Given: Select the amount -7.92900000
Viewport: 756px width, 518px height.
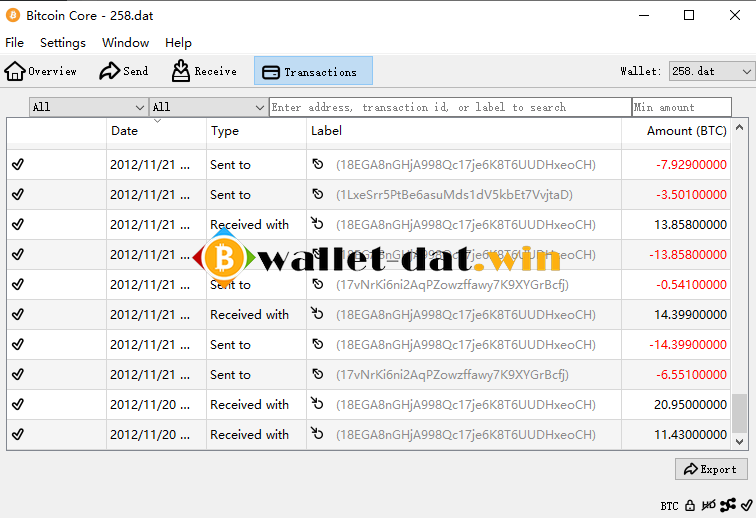Looking at the screenshot, I should [691, 164].
